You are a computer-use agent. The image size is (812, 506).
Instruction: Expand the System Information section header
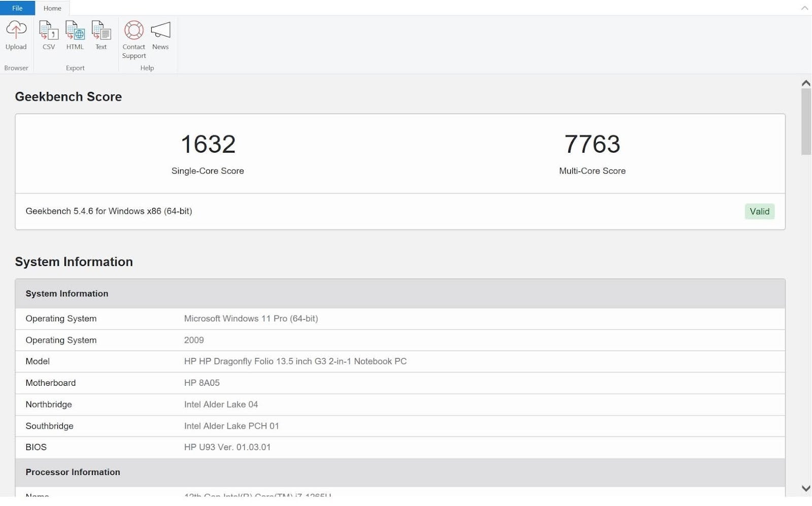pyautogui.click(x=66, y=293)
